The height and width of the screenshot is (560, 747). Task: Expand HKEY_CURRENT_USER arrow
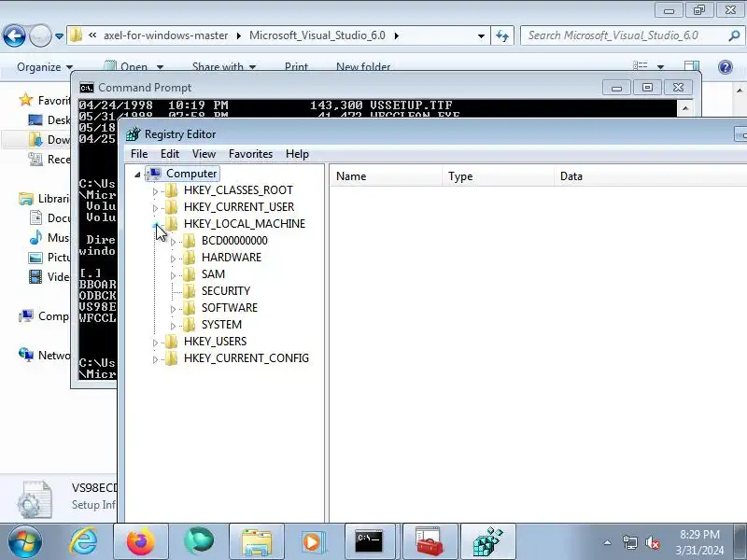(x=155, y=208)
